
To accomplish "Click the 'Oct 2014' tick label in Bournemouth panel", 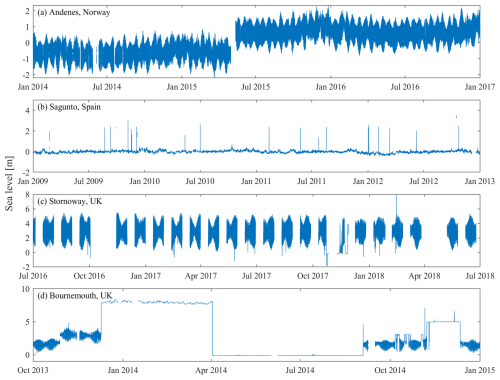I will pyautogui.click(x=390, y=370).
